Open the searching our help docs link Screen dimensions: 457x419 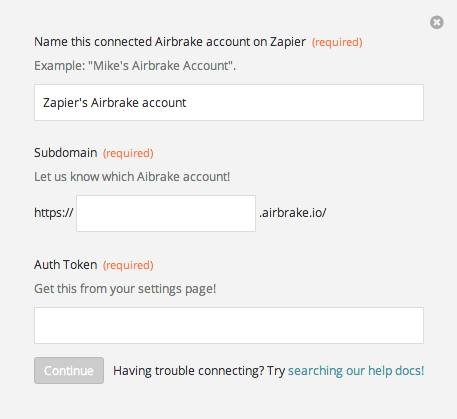click(x=356, y=371)
